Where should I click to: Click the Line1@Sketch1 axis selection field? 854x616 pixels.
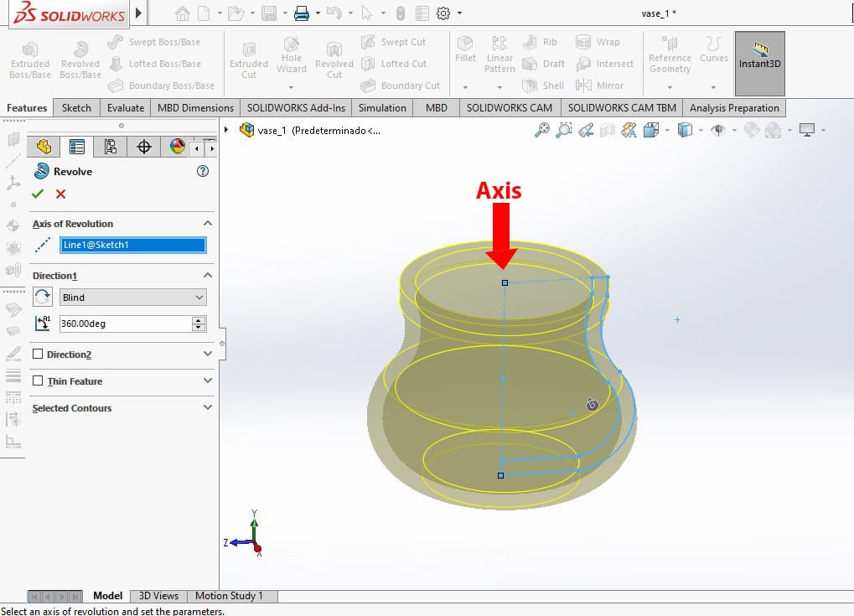point(133,245)
